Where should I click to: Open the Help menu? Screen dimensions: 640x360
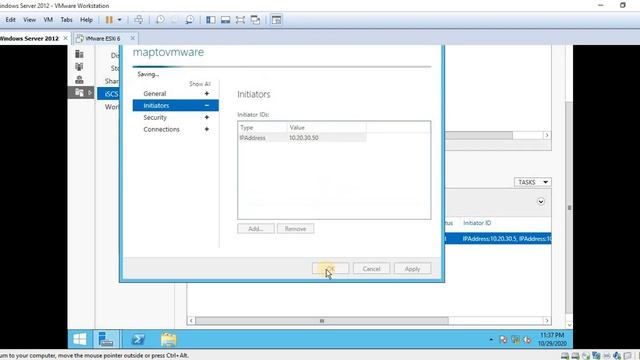pyautogui.click(x=86, y=20)
